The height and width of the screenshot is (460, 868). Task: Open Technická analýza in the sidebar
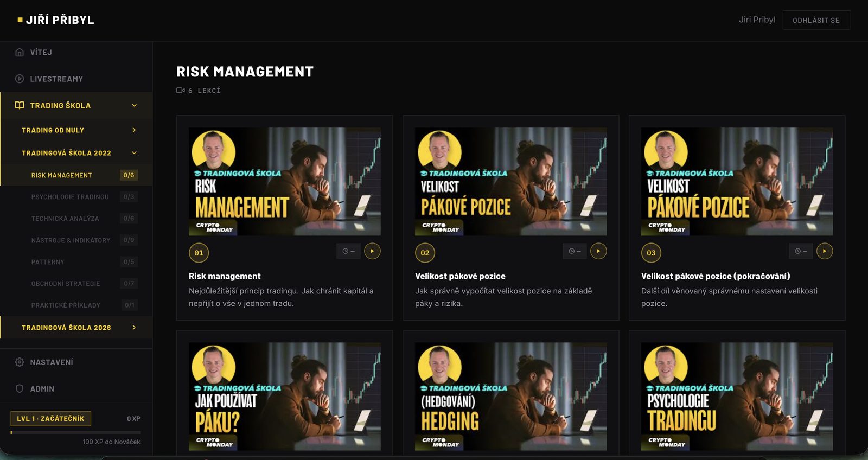click(76, 219)
